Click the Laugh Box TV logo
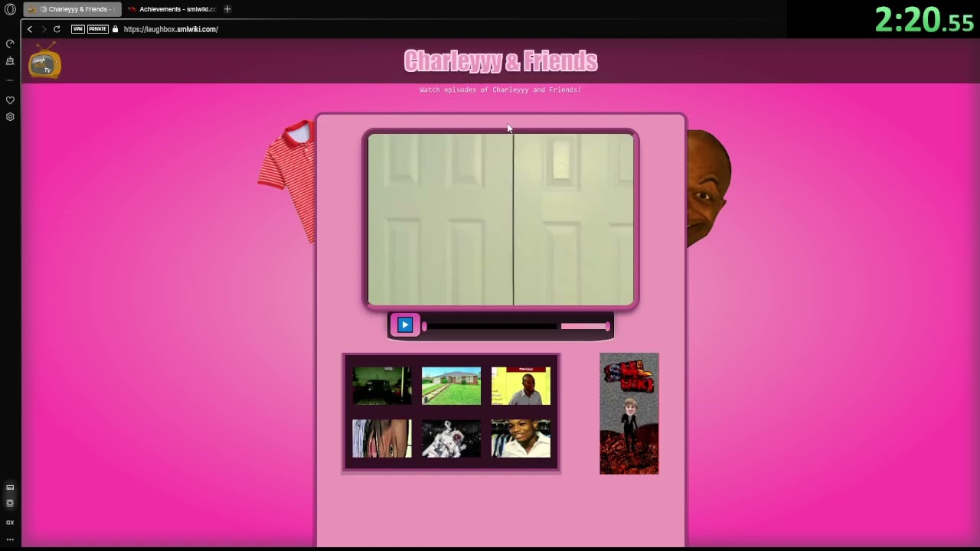 pos(45,60)
